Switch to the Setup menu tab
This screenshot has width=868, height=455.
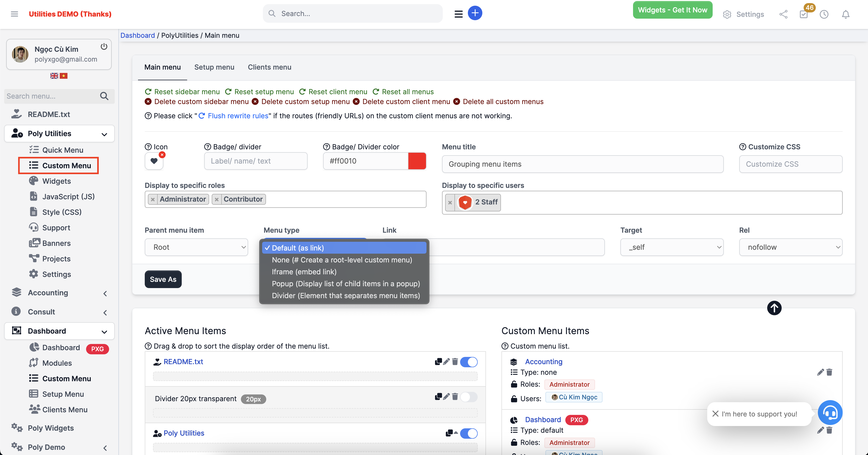(x=214, y=67)
